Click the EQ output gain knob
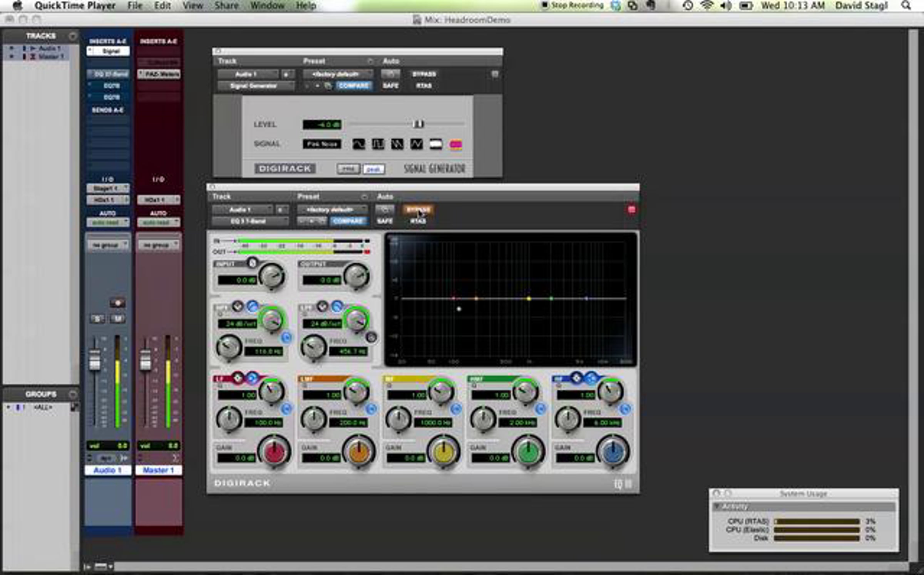 (357, 276)
